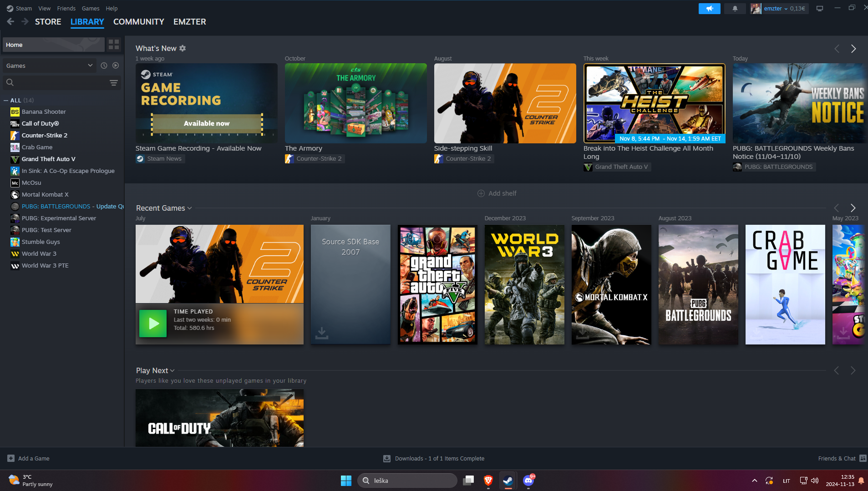Open the View menu

(x=45, y=8)
